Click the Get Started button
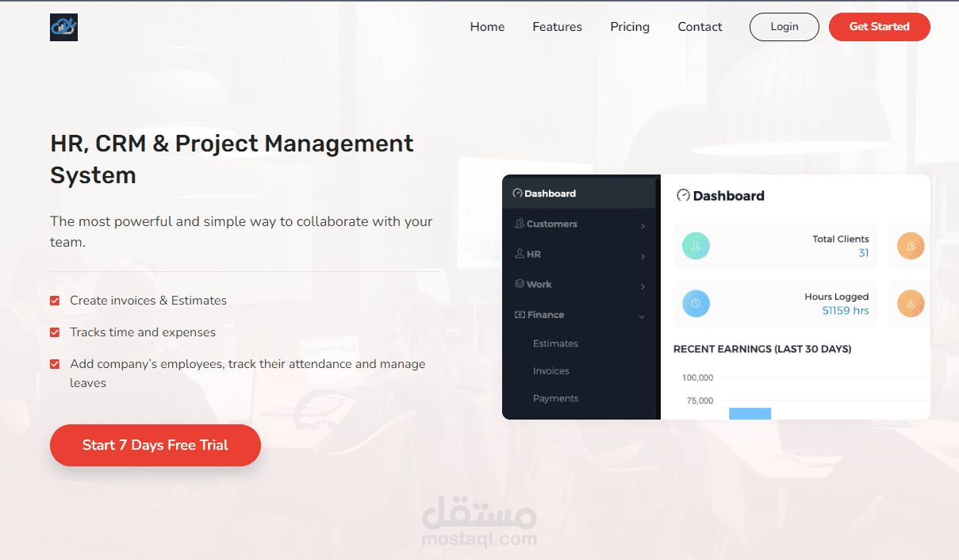The width and height of the screenshot is (959, 560). click(x=879, y=26)
